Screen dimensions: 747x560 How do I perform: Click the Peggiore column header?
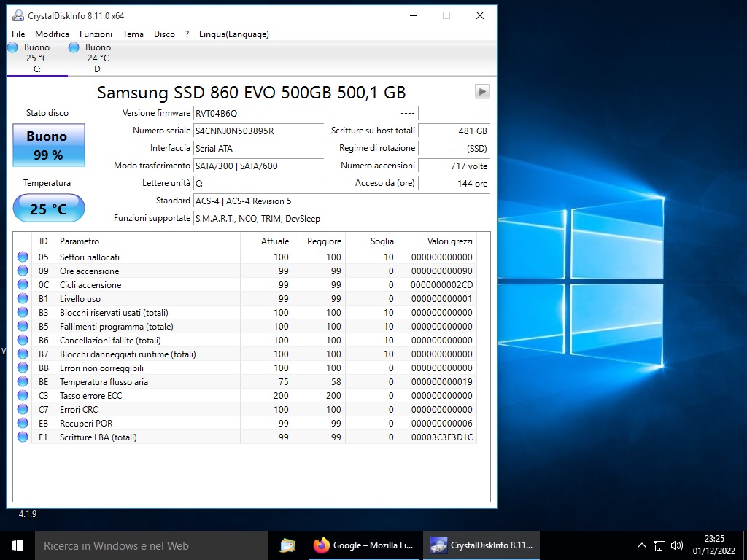[x=320, y=241]
